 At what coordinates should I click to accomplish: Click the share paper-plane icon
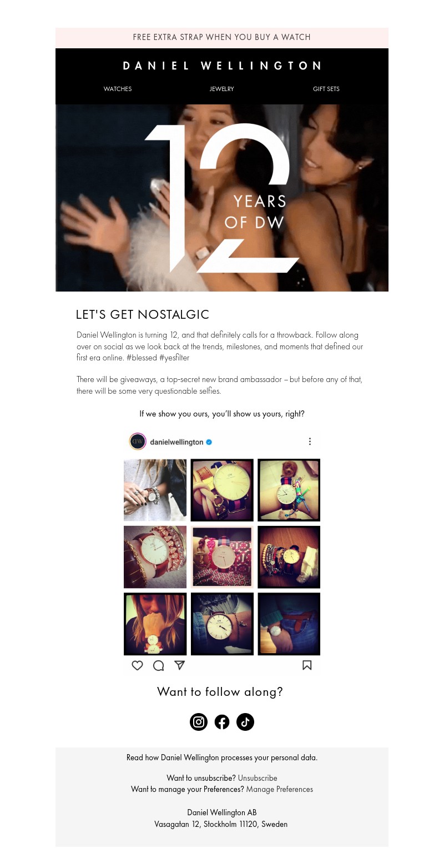[179, 665]
